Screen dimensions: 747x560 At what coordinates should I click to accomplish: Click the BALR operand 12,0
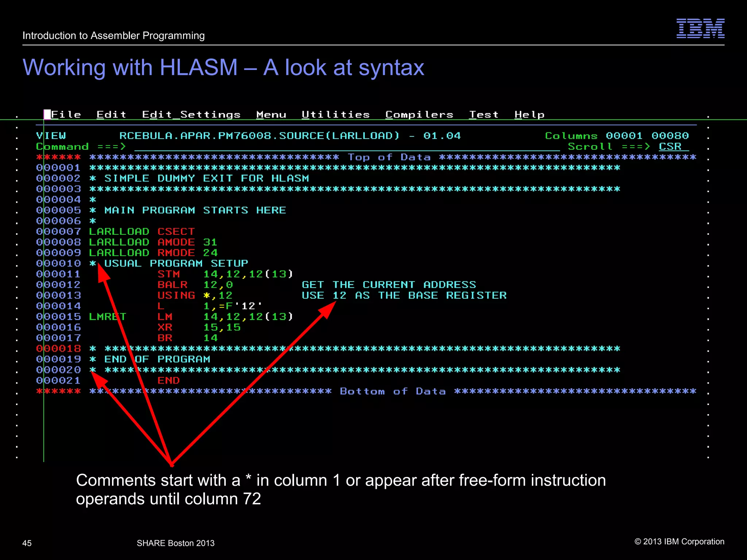(218, 285)
